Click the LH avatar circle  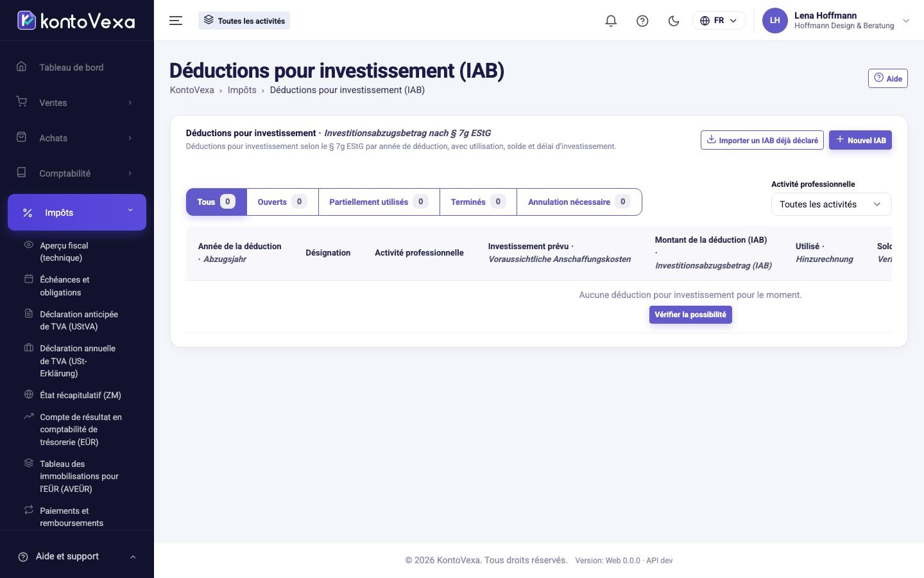[x=774, y=21]
